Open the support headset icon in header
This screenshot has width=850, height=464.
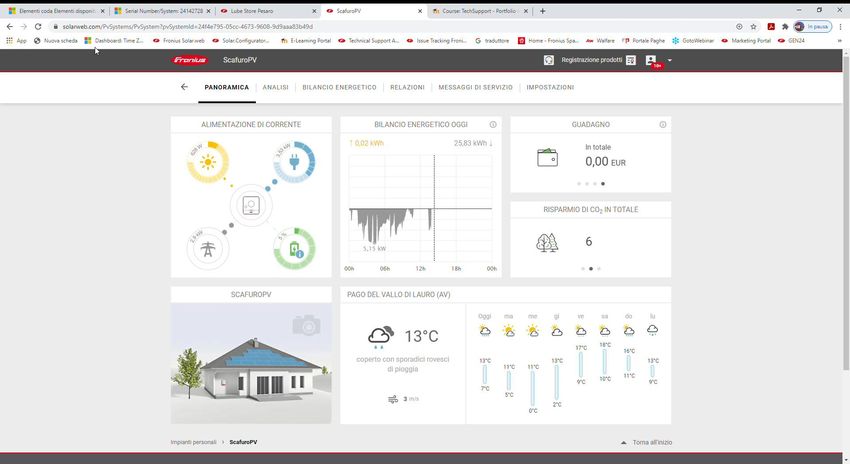[x=549, y=60]
